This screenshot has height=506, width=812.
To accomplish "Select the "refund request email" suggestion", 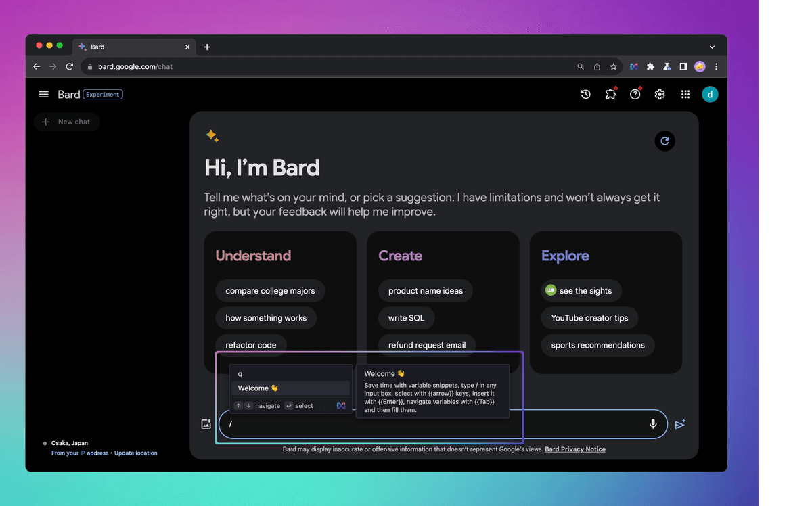I will [x=427, y=345].
